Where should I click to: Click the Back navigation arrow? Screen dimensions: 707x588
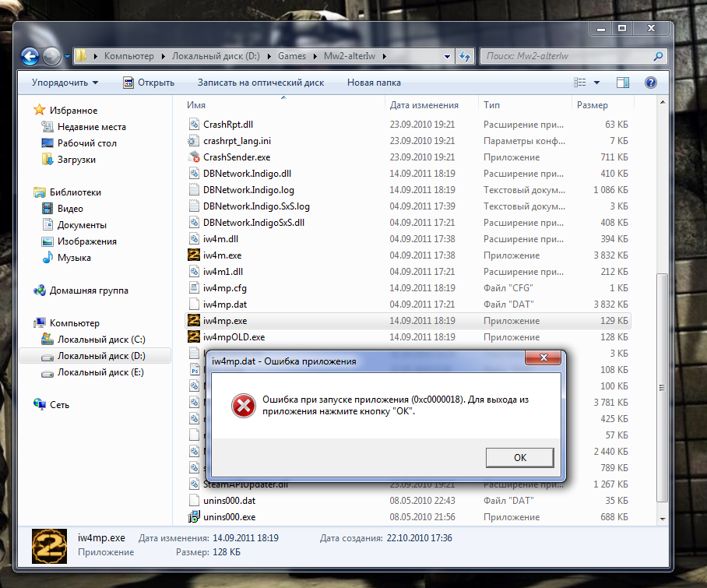[30, 56]
